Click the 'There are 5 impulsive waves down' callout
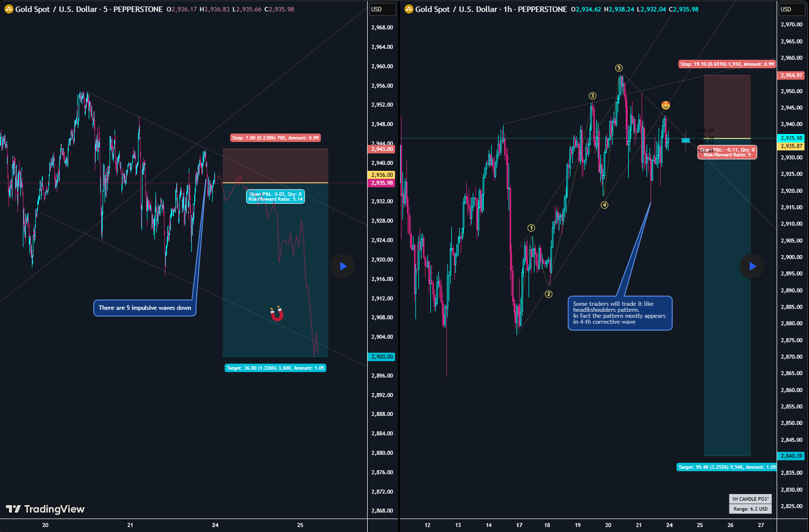Viewport: 809px width, 532px height. (x=144, y=308)
